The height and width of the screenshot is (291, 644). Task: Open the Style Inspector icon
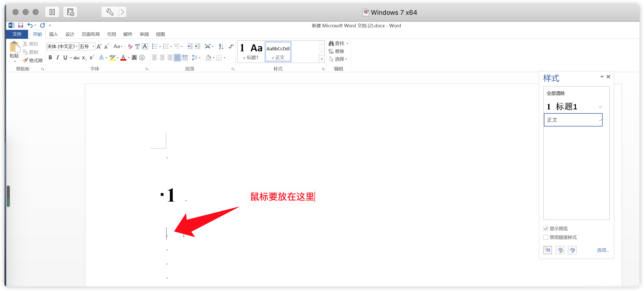(560, 250)
